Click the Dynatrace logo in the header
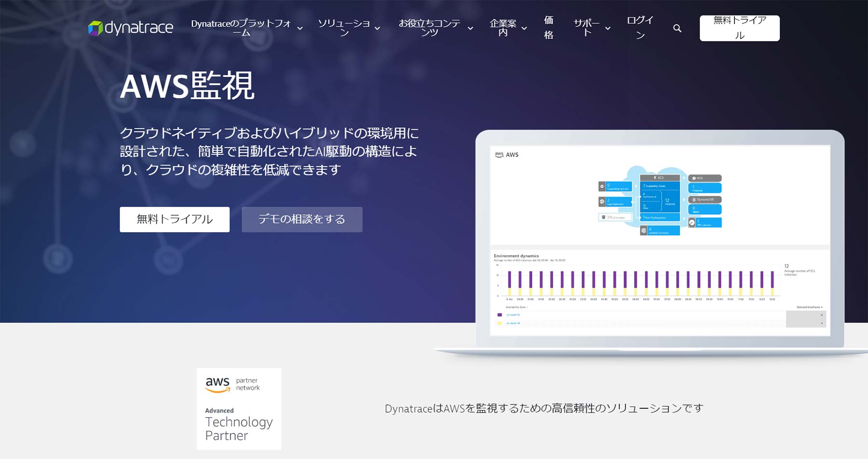Screen dimensions: 868x459 130,28
